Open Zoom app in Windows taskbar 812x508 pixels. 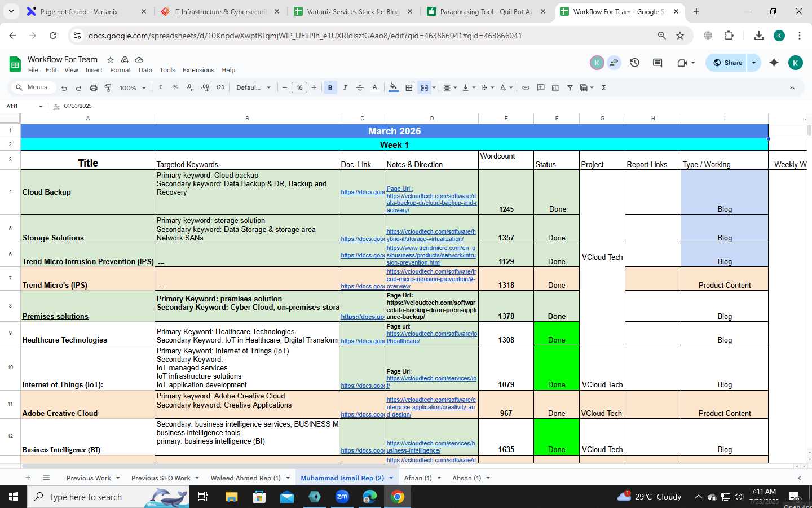tap(342, 497)
